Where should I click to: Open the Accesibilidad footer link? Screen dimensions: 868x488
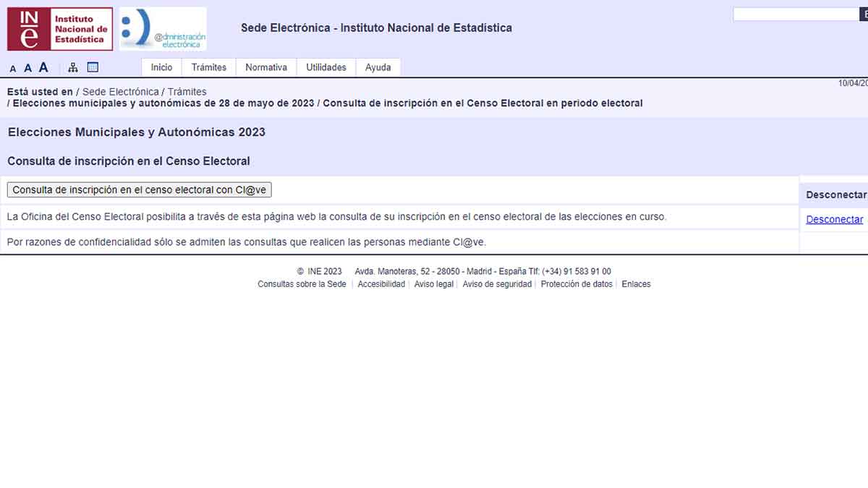381,284
